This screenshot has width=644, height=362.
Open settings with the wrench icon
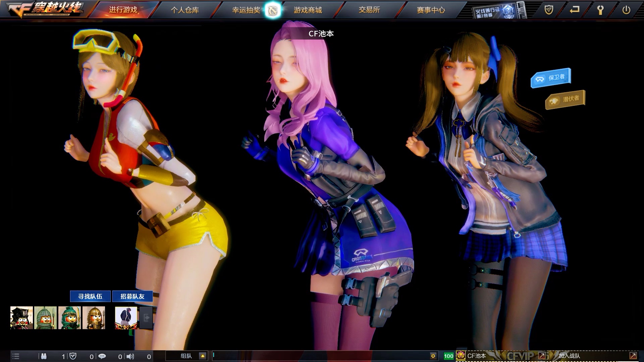[600, 10]
